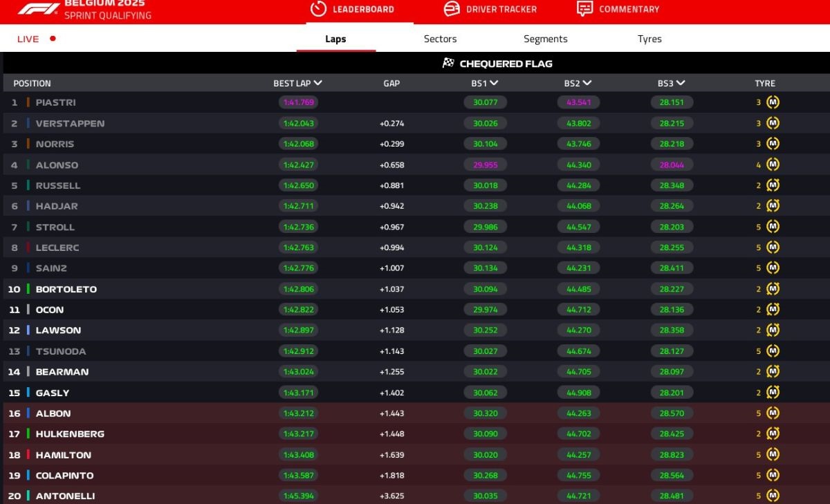Image resolution: width=830 pixels, height=504 pixels.
Task: Click the Driver Tracker helmet icon
Action: (x=451, y=9)
